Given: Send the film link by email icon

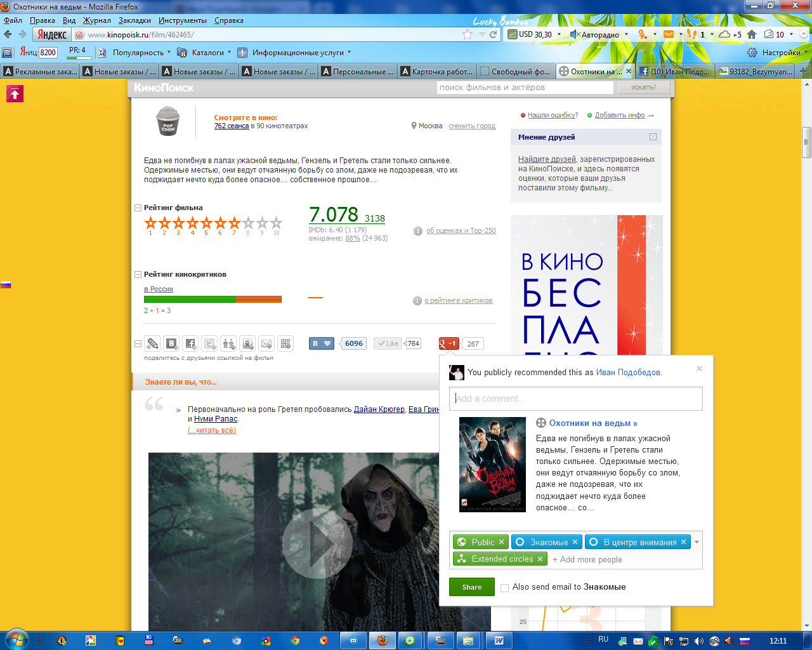Looking at the screenshot, I should point(266,343).
